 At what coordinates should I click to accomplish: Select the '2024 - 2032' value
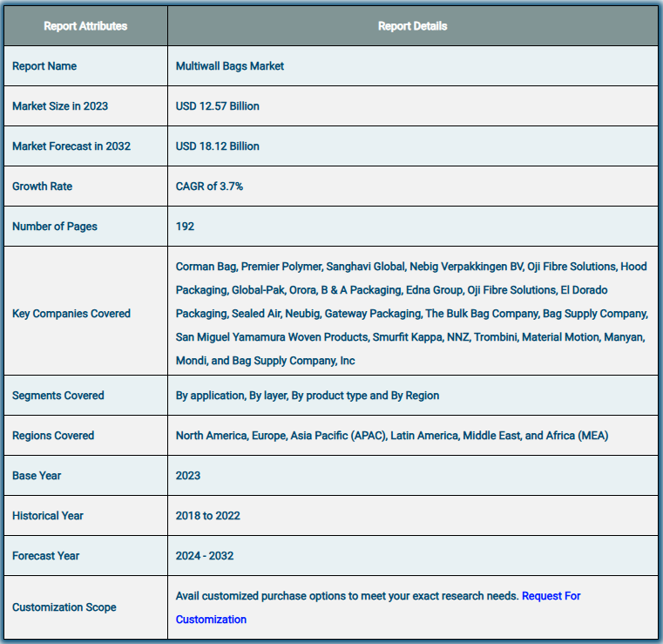[205, 556]
